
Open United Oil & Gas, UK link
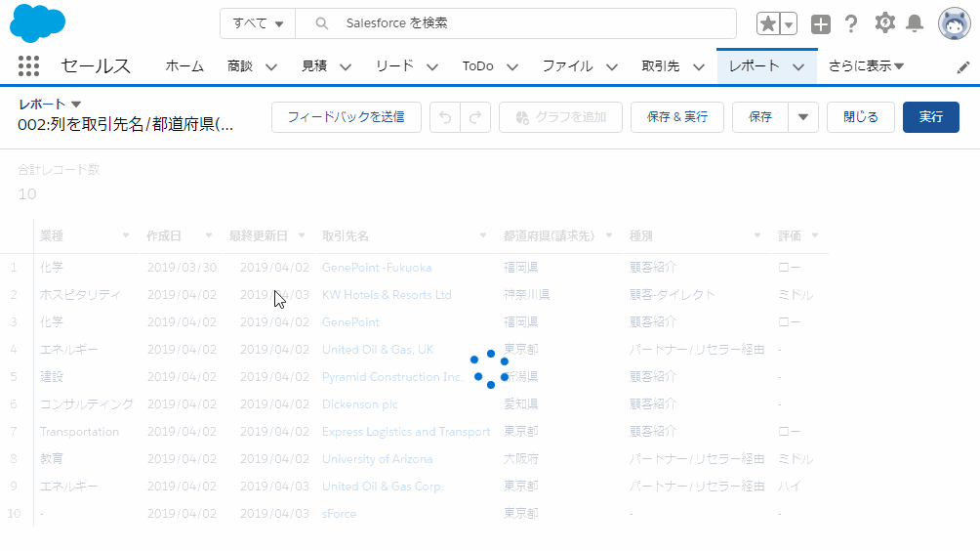pyautogui.click(x=378, y=350)
